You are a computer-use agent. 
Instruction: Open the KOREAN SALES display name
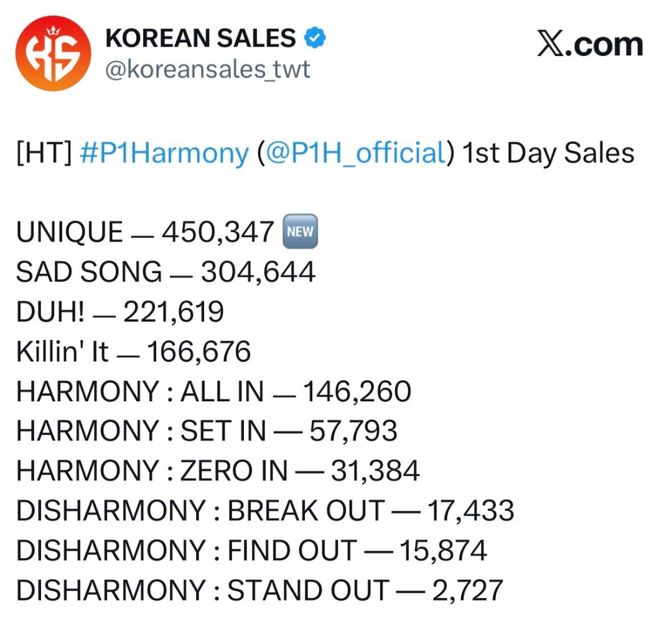pos(200,39)
